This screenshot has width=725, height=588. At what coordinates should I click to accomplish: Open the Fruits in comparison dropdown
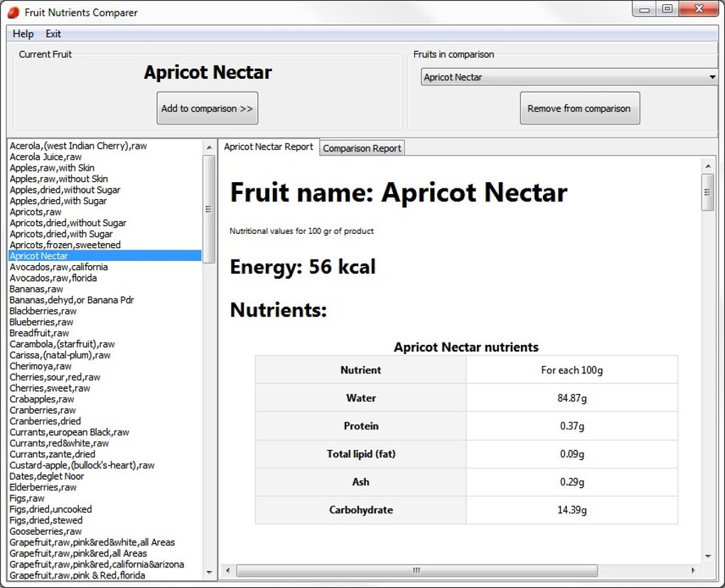coord(569,77)
